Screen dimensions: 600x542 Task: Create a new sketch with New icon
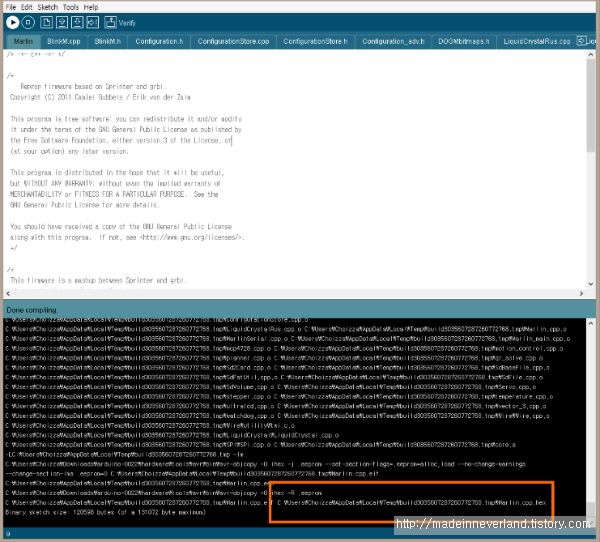pos(47,23)
